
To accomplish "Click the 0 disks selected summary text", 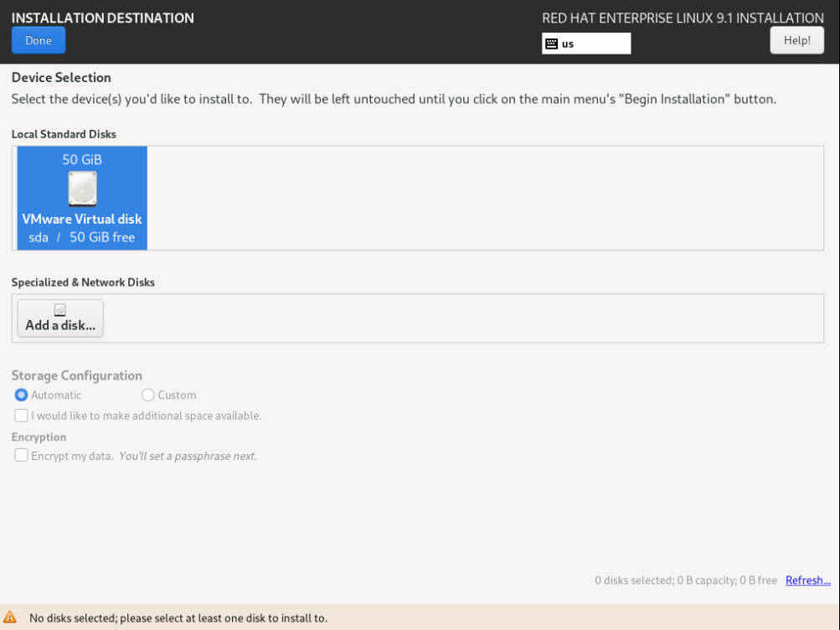I will pos(685,580).
